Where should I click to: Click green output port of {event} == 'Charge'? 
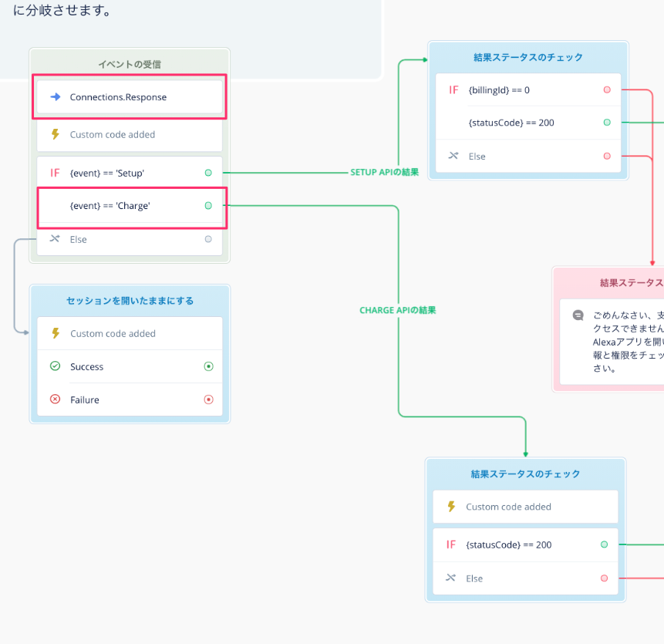208,205
